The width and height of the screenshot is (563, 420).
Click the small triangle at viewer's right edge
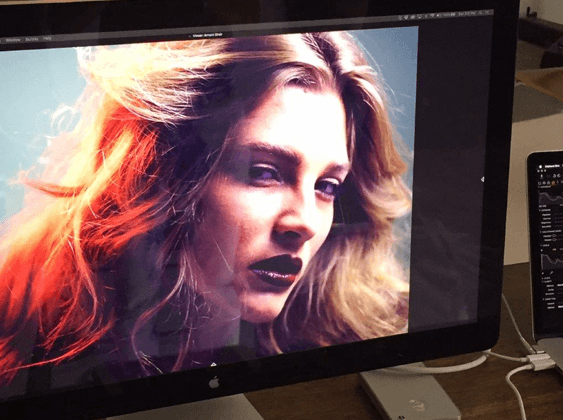(x=482, y=179)
